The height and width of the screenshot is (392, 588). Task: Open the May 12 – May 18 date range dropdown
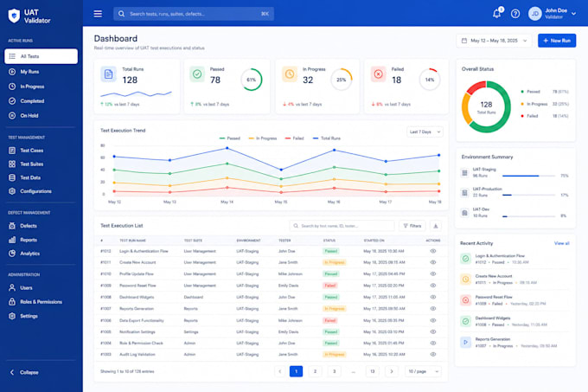(494, 41)
